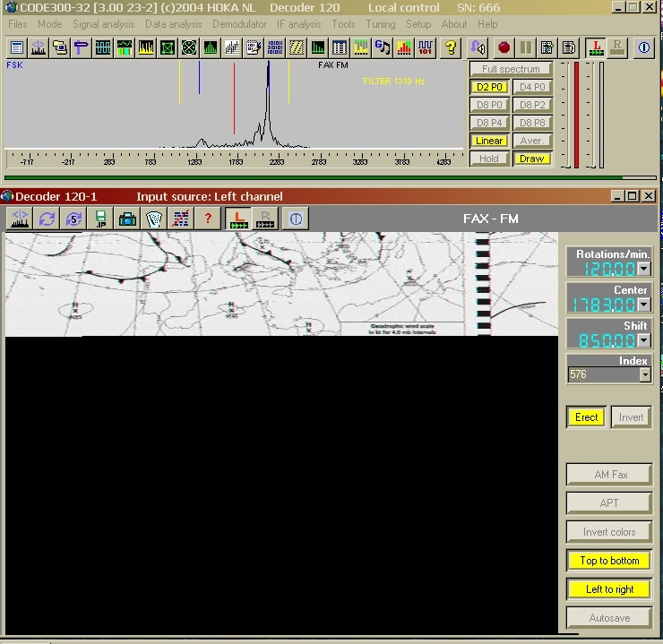The image size is (663, 644).
Task: Click the yellow question mark help icon
Action: (451, 47)
